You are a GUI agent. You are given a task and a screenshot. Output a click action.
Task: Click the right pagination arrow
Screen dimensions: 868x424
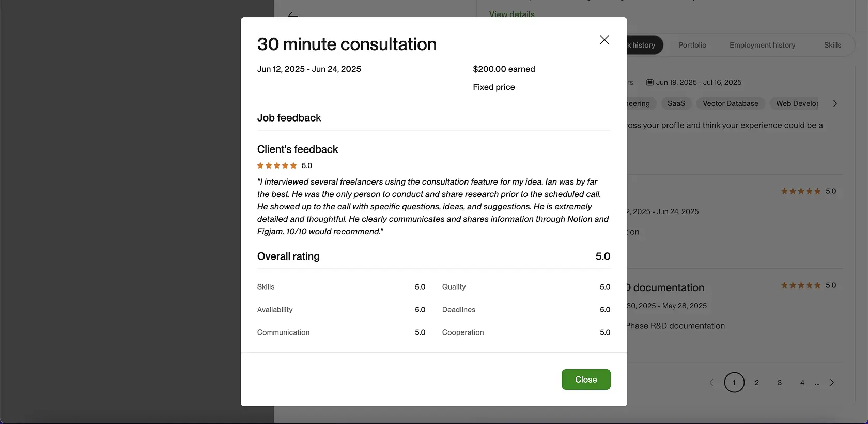click(x=832, y=383)
